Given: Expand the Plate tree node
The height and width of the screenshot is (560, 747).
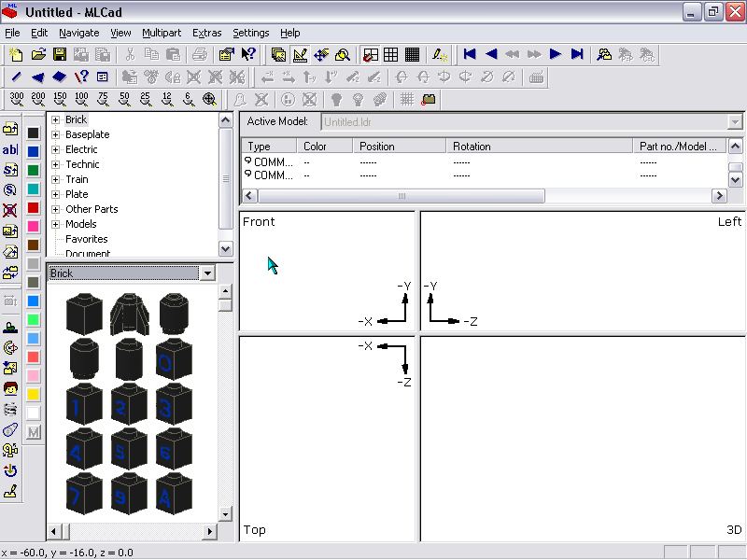Looking at the screenshot, I should click(55, 194).
